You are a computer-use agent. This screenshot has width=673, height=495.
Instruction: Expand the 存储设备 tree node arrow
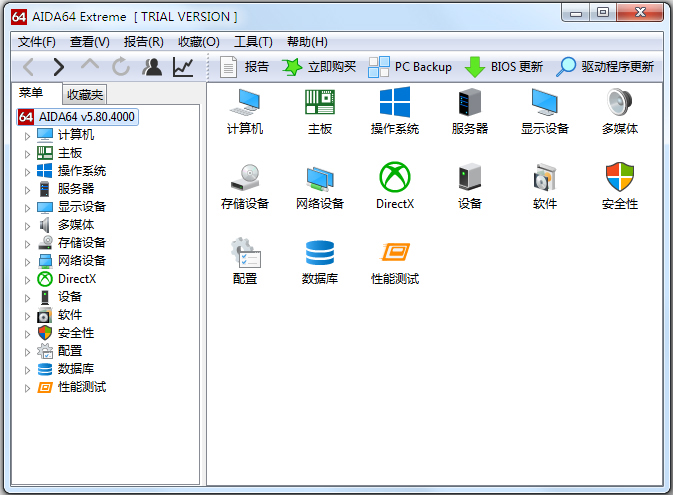[x=27, y=244]
